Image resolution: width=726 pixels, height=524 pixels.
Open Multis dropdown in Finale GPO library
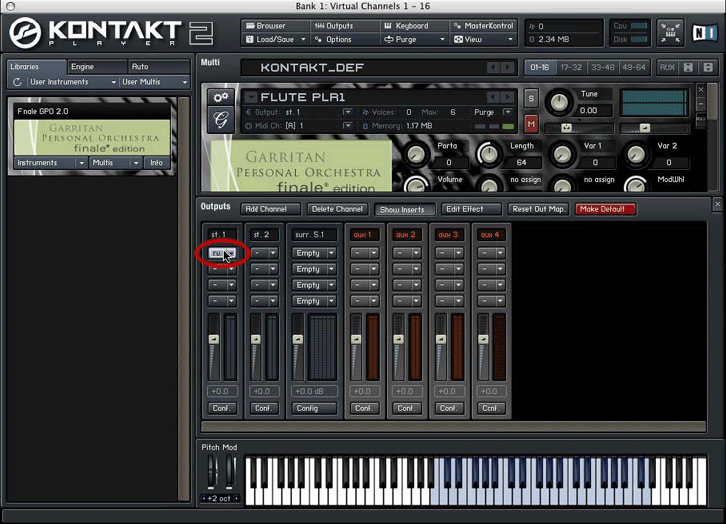click(x=116, y=162)
